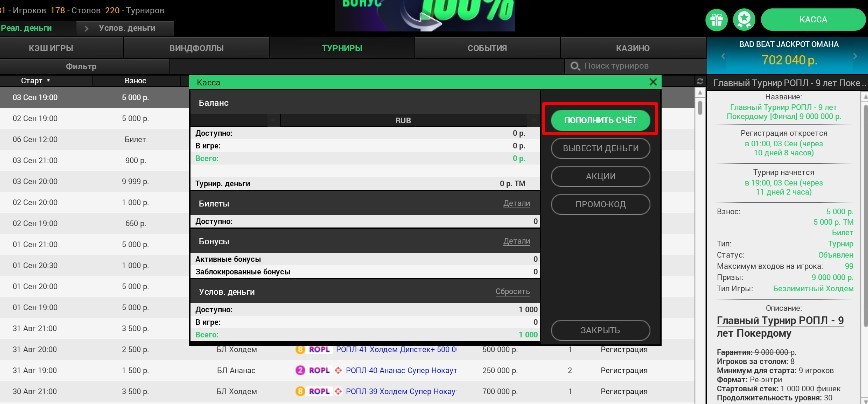Image resolution: width=868 pixels, height=404 pixels.
Task: Go to the Казино tab
Action: (632, 47)
